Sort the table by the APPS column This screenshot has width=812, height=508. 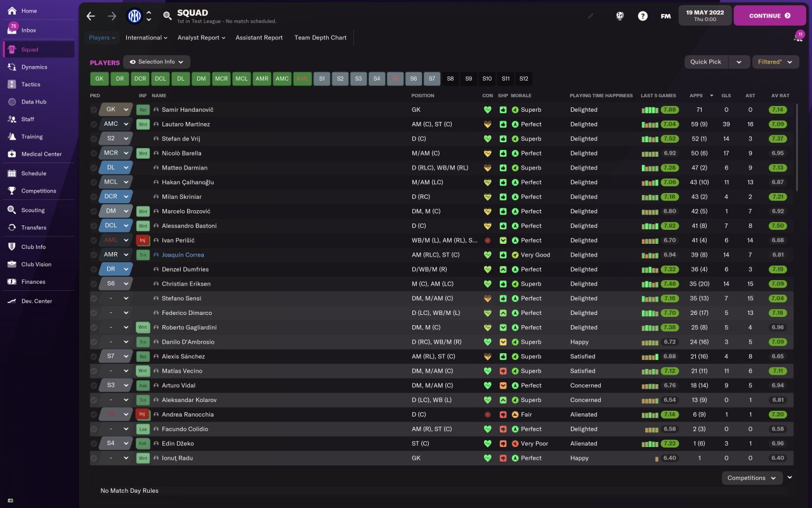tap(697, 95)
